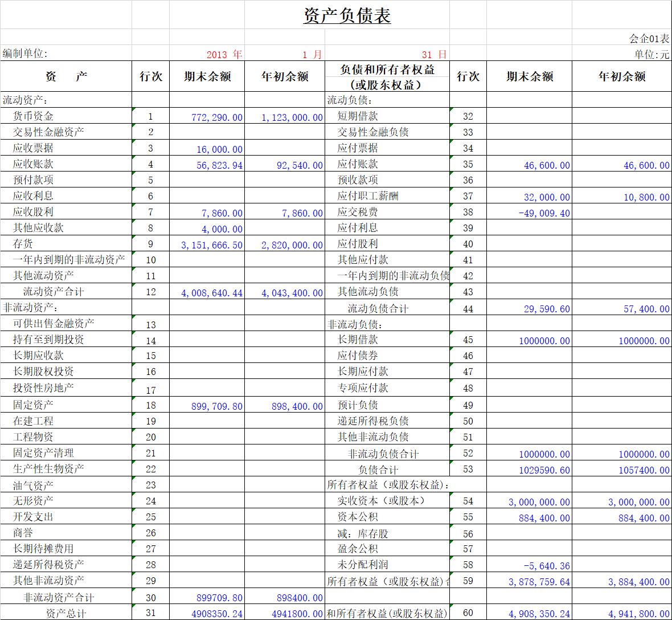Select the 非流动负债: section heading
This screenshot has width=672, height=620.
354,325
